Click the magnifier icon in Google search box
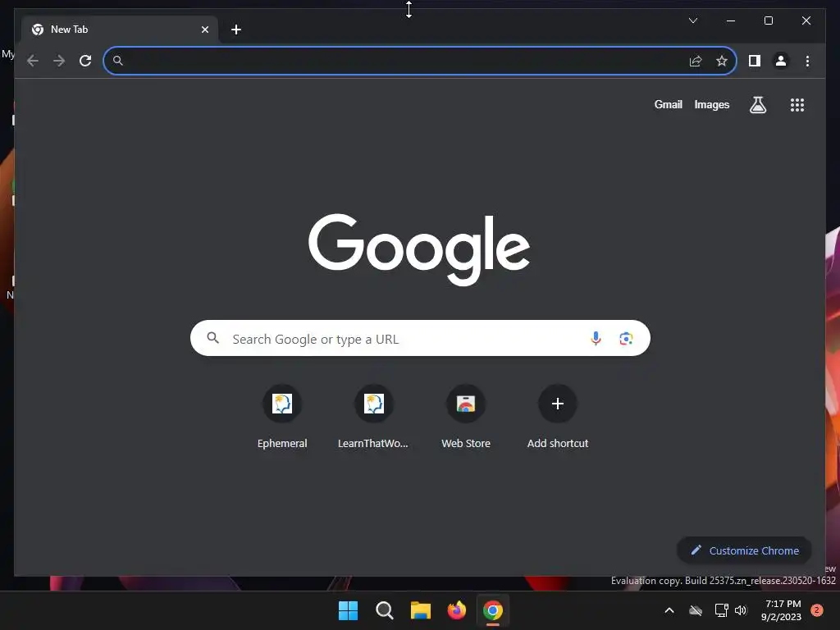The image size is (840, 630). pos(213,338)
